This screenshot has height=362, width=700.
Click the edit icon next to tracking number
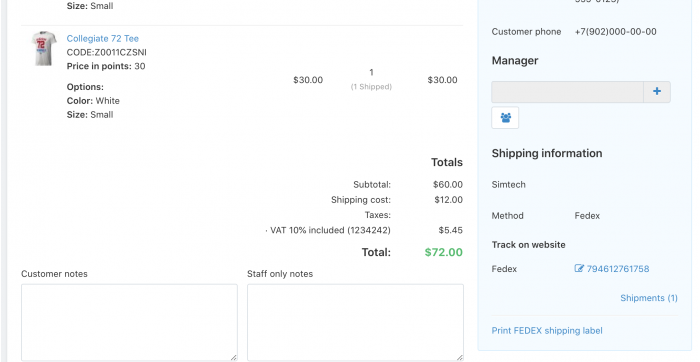tap(579, 268)
